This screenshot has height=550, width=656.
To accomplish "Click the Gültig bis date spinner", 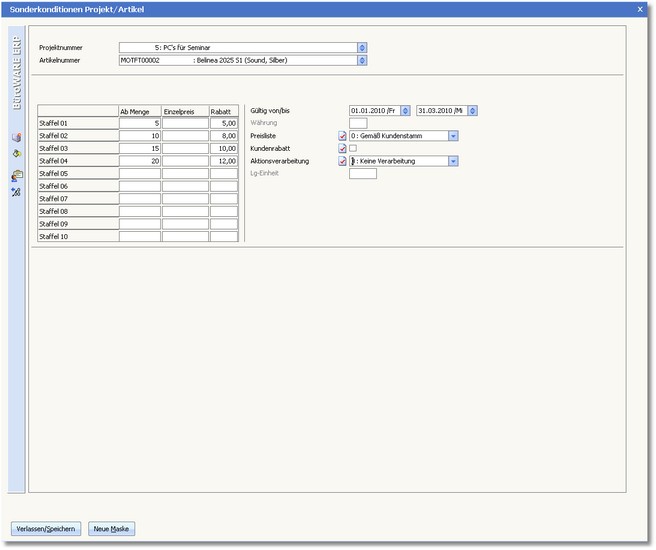I will [x=473, y=110].
